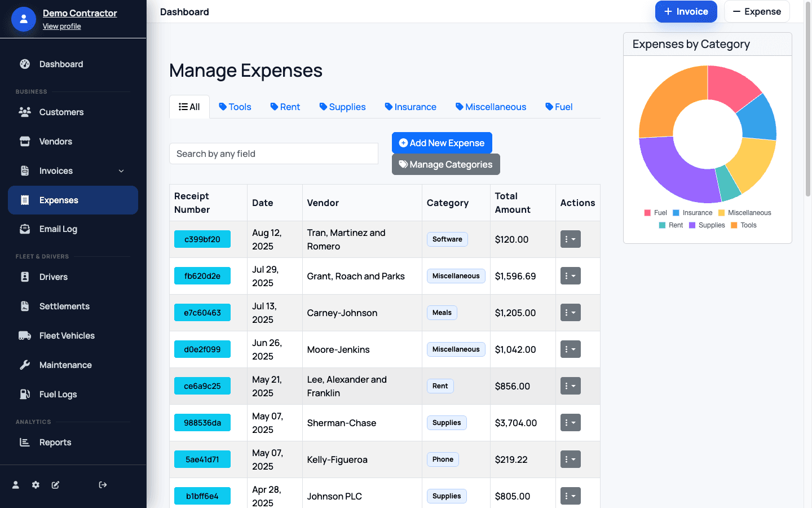Image resolution: width=812 pixels, height=508 pixels.
Task: Switch to the All expenses tab
Action: [189, 107]
